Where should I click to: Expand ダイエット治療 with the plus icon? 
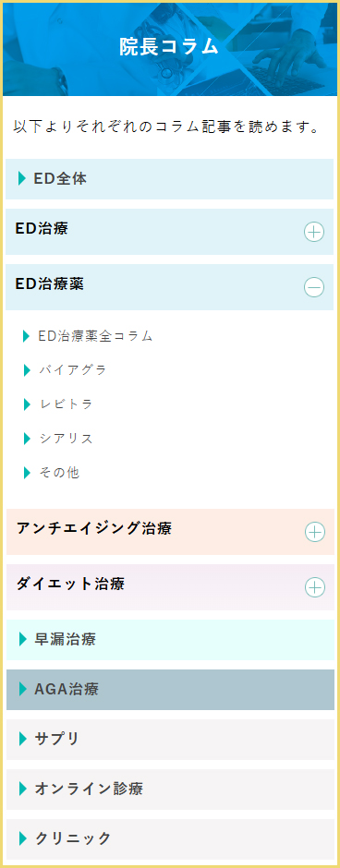coord(315,587)
